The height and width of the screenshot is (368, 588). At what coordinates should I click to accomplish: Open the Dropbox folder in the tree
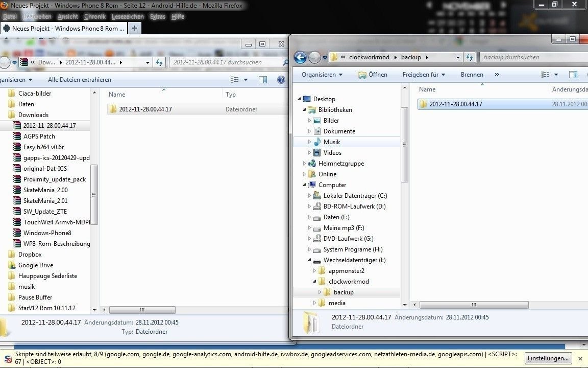coord(30,254)
